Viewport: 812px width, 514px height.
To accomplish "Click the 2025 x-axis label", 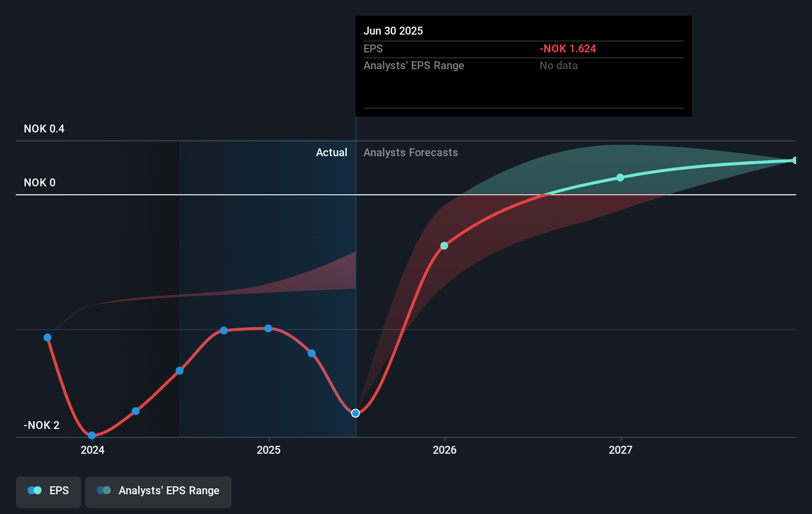I will [269, 450].
